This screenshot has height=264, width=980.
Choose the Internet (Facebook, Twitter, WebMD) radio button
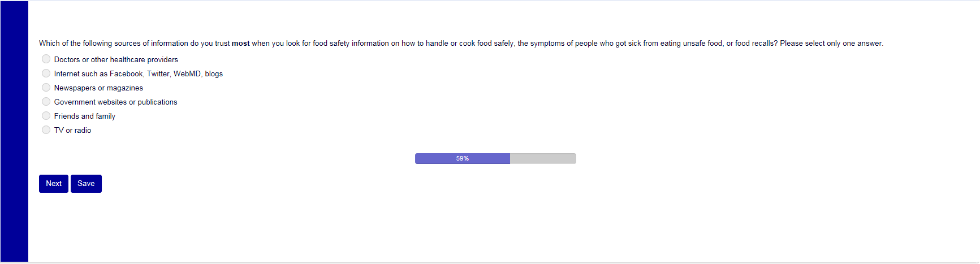(46, 73)
